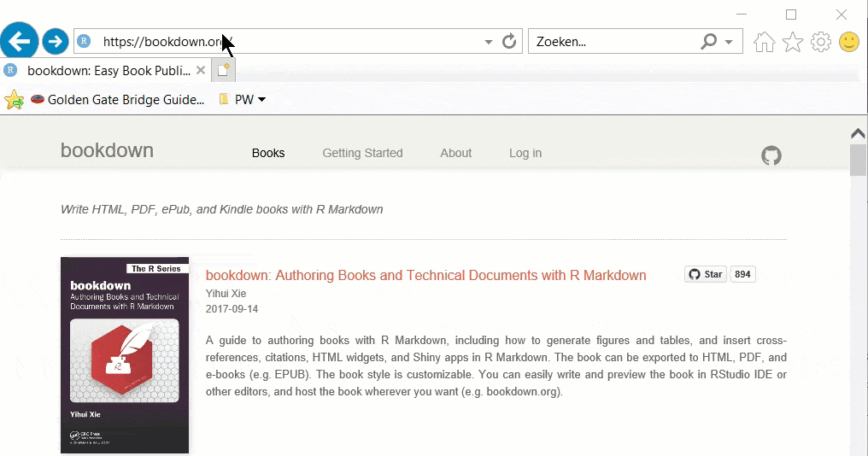The width and height of the screenshot is (868, 456).
Task: Open Favorites star icon in toolbar
Action: [793, 42]
